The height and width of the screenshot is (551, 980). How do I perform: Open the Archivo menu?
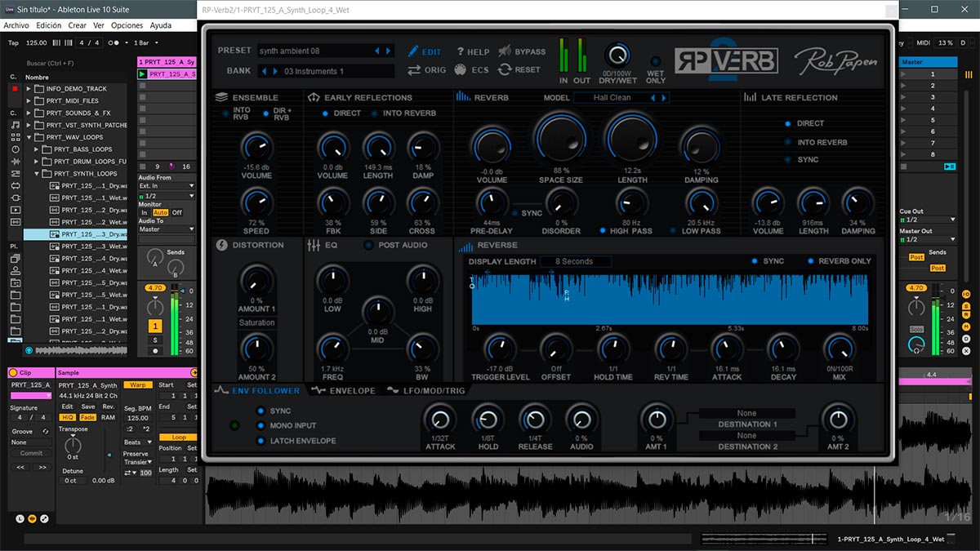(16, 25)
